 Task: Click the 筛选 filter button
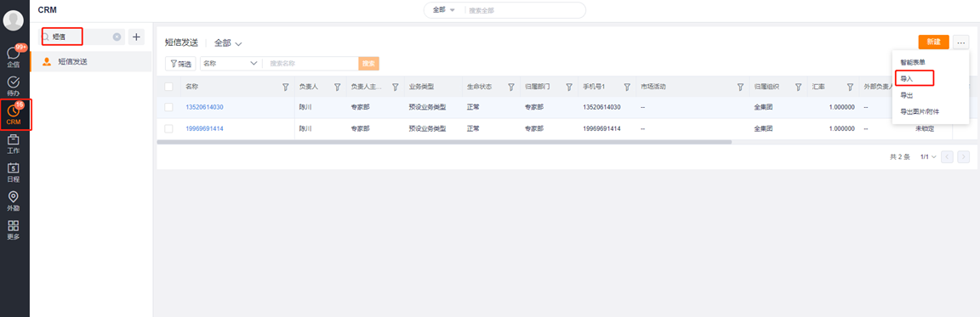(180, 64)
